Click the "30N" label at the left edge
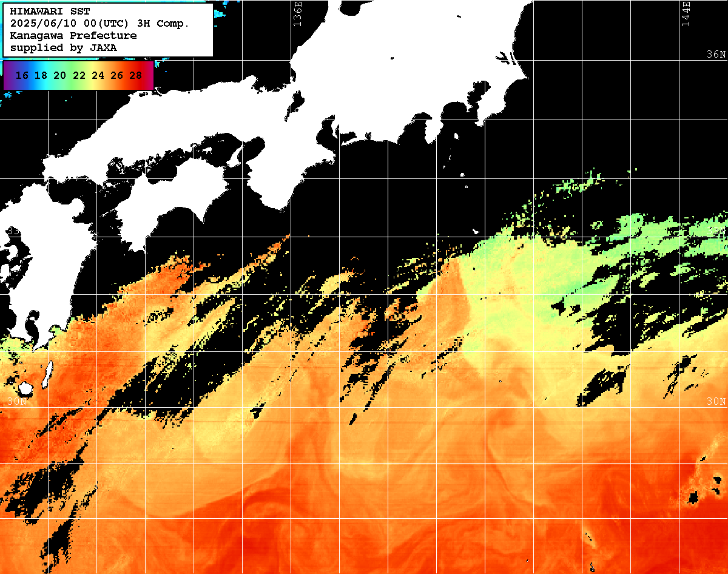 [x=17, y=402]
